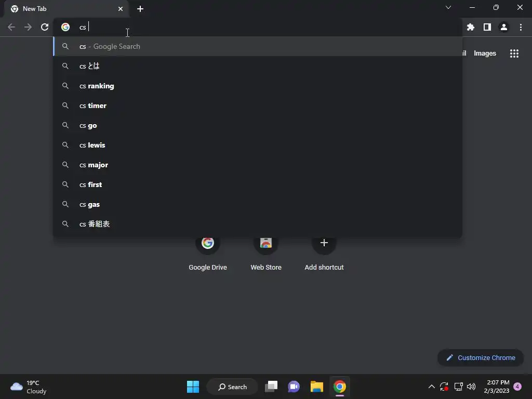Expand the tab search chevron
The height and width of the screenshot is (399, 532).
click(x=448, y=7)
